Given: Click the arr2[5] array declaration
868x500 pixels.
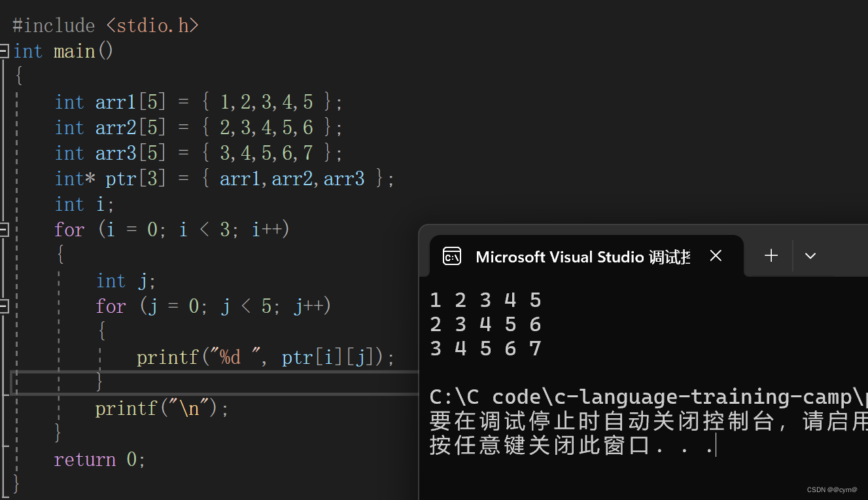Looking at the screenshot, I should 199,128.
